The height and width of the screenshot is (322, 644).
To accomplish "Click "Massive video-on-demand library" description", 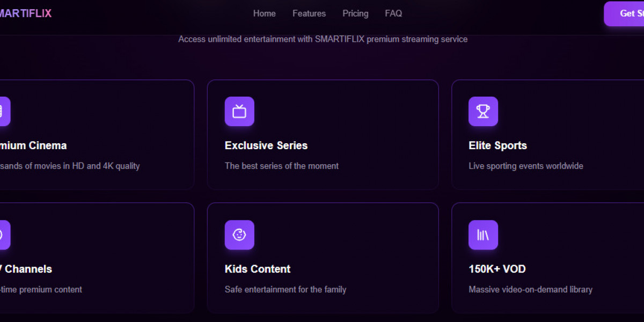I will (x=530, y=289).
